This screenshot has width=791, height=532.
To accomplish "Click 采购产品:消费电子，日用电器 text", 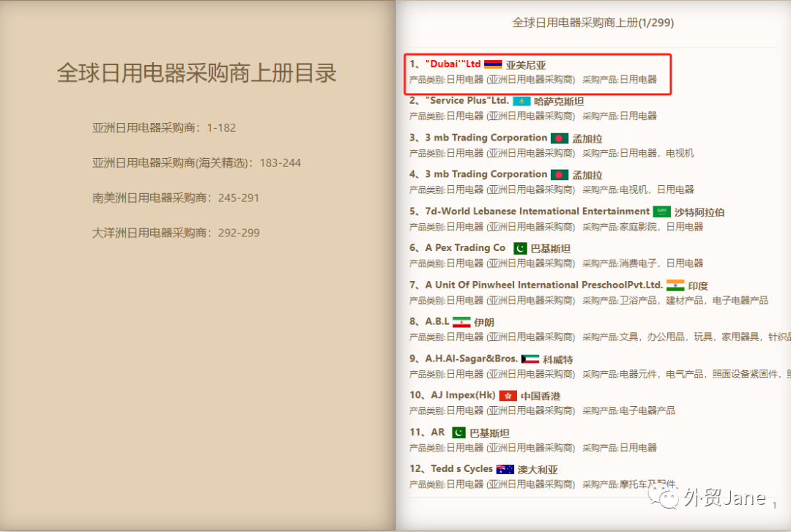I will point(643,263).
